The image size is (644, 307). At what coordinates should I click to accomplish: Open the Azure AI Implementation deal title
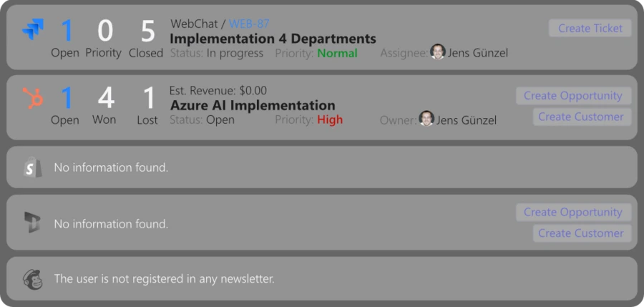(x=253, y=105)
